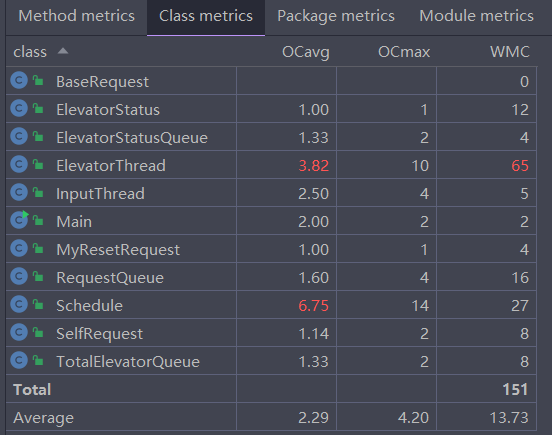Image resolution: width=552 pixels, height=435 pixels.
Task: Click the green public lock icon beside InputThread
Action: pyautogui.click(x=38, y=192)
